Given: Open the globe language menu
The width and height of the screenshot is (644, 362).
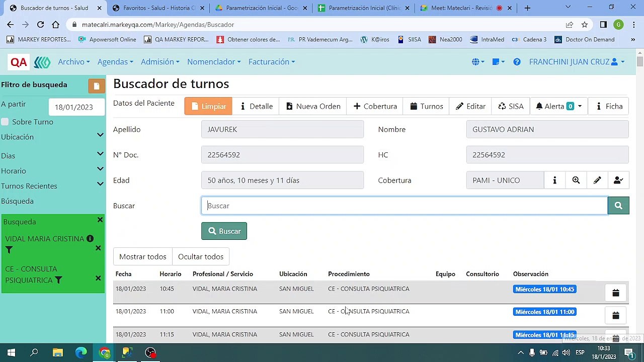Looking at the screenshot, I should [x=478, y=62].
